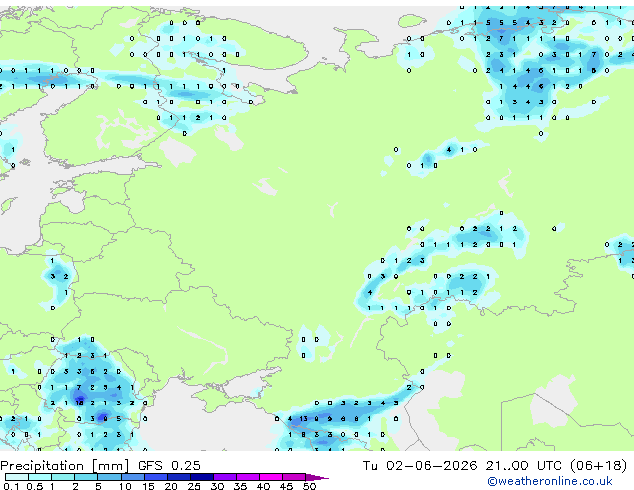Click the '18' precipitation value on the map
Image resolution: width=634 pixels, height=490 pixels.
tap(79, 403)
